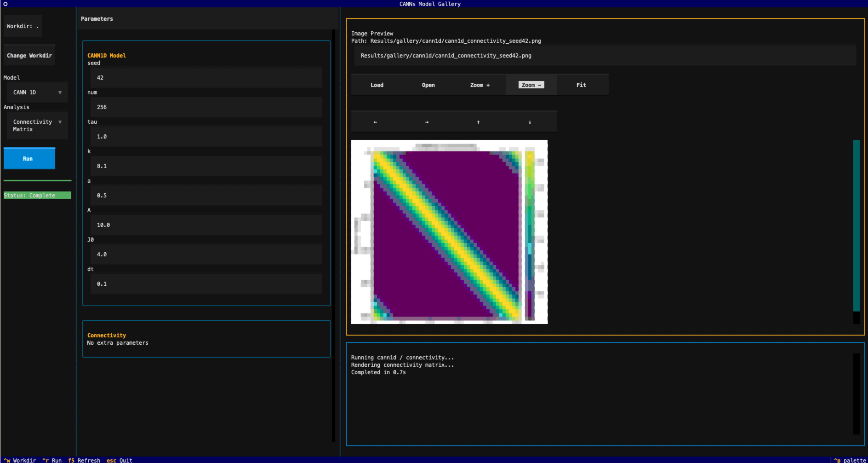This screenshot has height=463, width=868.
Task: Click the Quit shortcut in footer
Action: [120, 460]
